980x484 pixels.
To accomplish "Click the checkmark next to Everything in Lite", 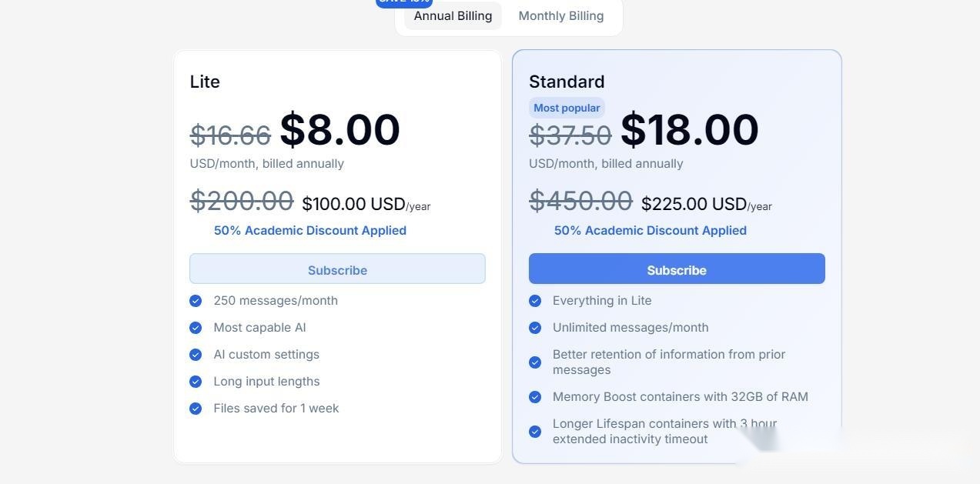I will pyautogui.click(x=535, y=301).
